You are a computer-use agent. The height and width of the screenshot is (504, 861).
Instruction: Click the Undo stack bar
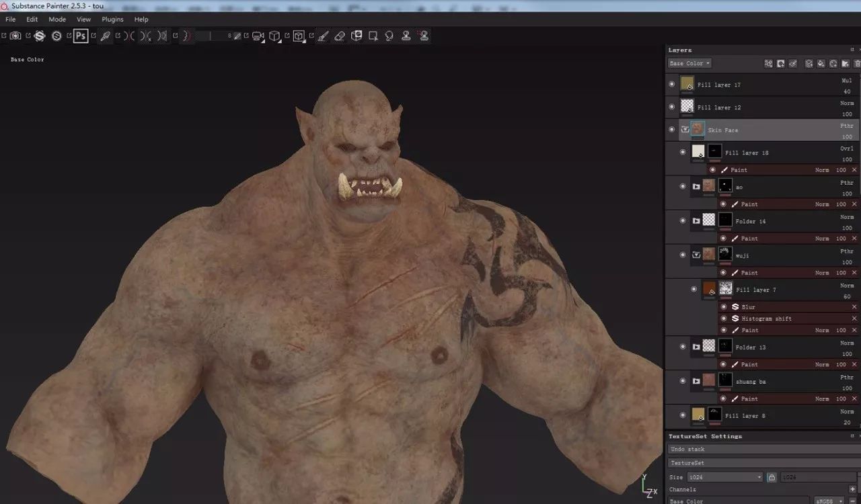(764, 449)
